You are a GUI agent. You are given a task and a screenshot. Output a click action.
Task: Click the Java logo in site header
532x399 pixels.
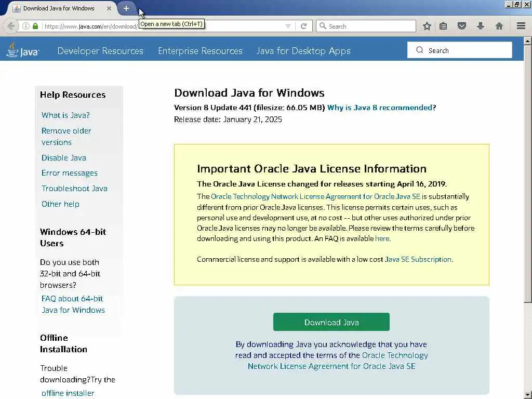point(23,50)
